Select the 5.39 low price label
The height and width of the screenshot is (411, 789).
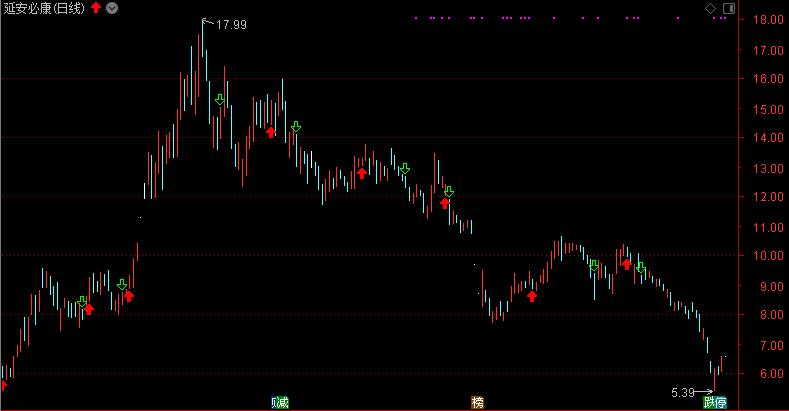(681, 392)
